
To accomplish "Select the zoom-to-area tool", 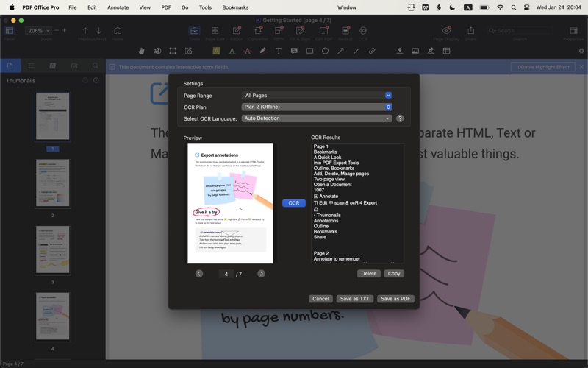I will (x=189, y=51).
